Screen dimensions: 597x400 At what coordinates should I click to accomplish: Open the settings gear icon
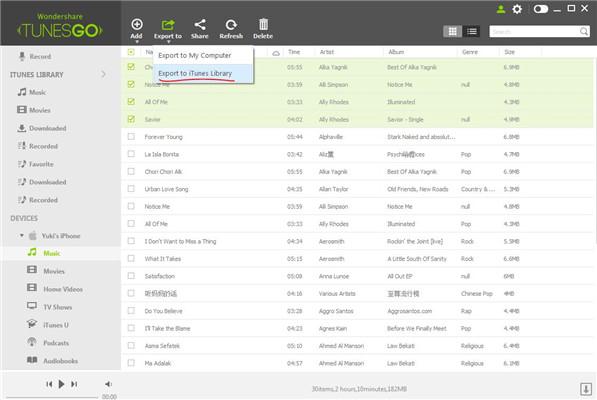[x=517, y=9]
